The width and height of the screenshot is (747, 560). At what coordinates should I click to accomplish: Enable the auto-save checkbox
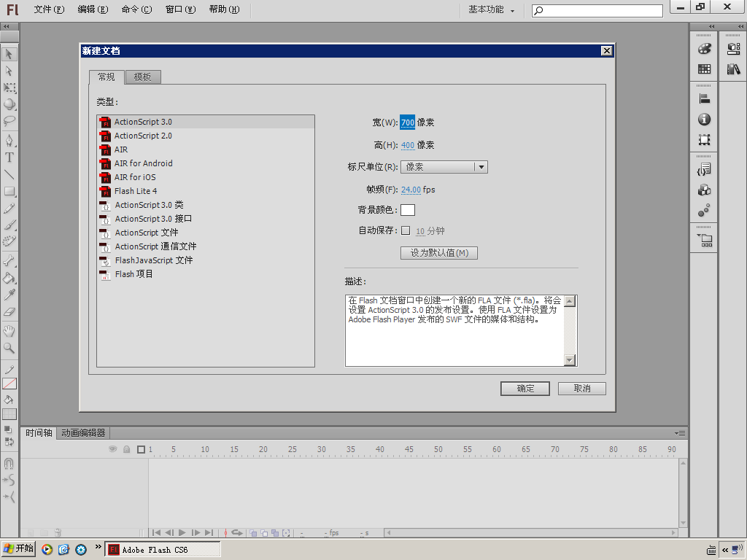pos(406,230)
